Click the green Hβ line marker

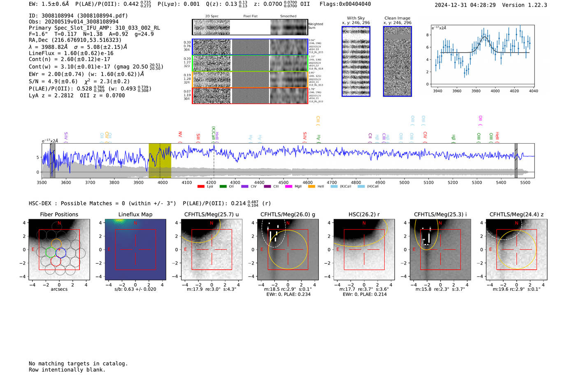453,139
